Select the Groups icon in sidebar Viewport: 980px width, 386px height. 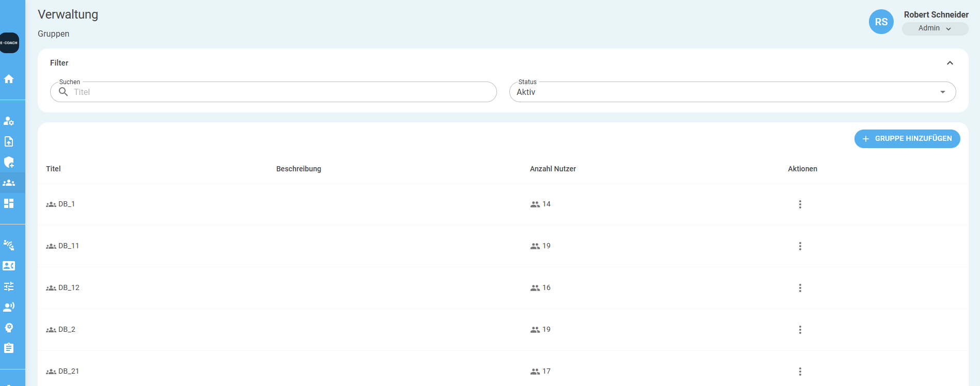(x=9, y=183)
